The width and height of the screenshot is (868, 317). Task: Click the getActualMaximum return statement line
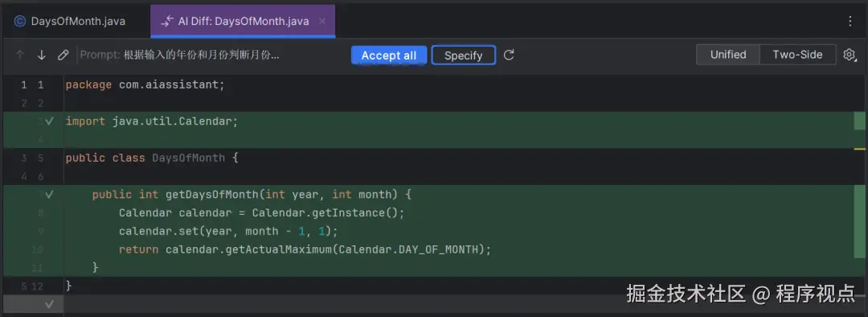(x=305, y=249)
